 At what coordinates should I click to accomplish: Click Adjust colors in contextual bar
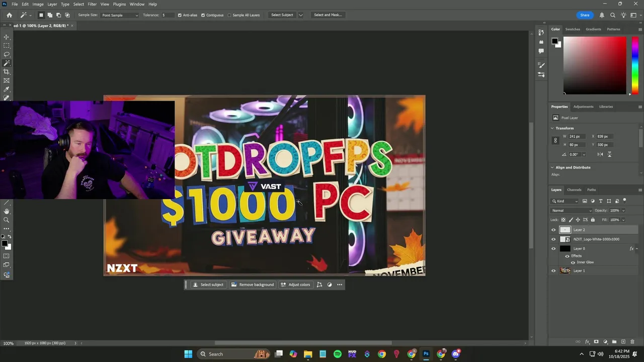[x=295, y=285]
